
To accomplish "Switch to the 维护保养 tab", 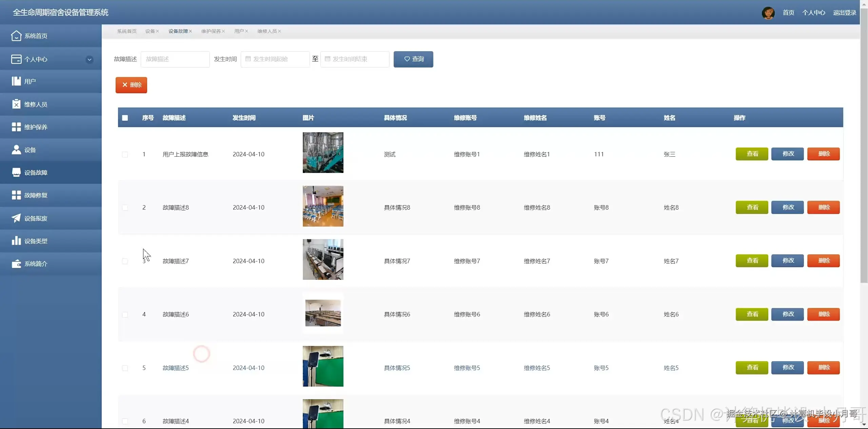I will (x=211, y=31).
